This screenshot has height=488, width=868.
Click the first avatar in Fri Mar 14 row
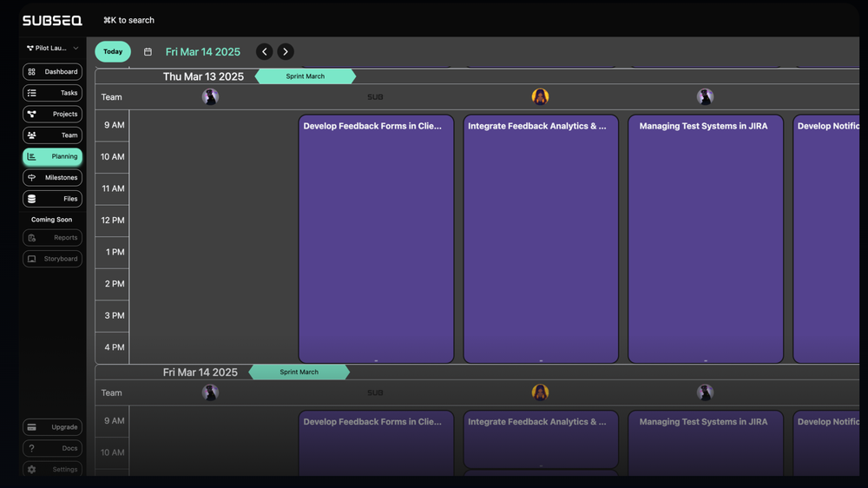point(210,392)
